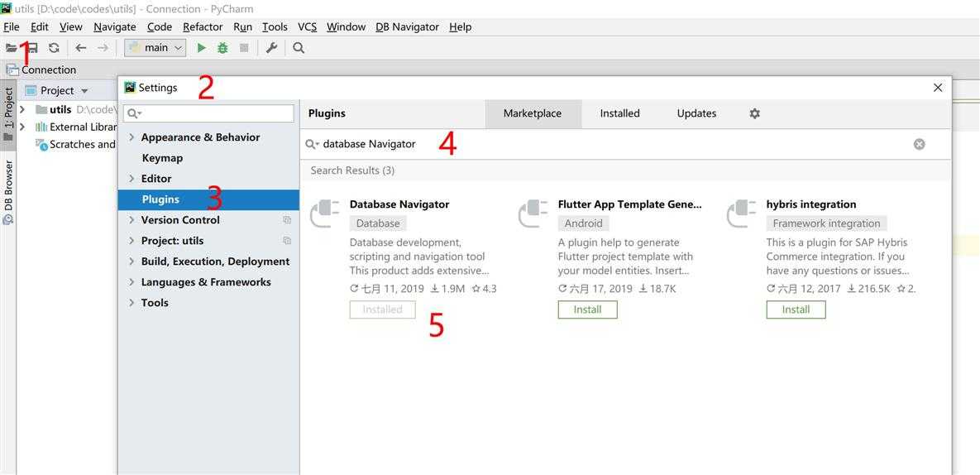This screenshot has width=980, height=475.
Task: Open the main run configuration dropdown
Action: [155, 47]
